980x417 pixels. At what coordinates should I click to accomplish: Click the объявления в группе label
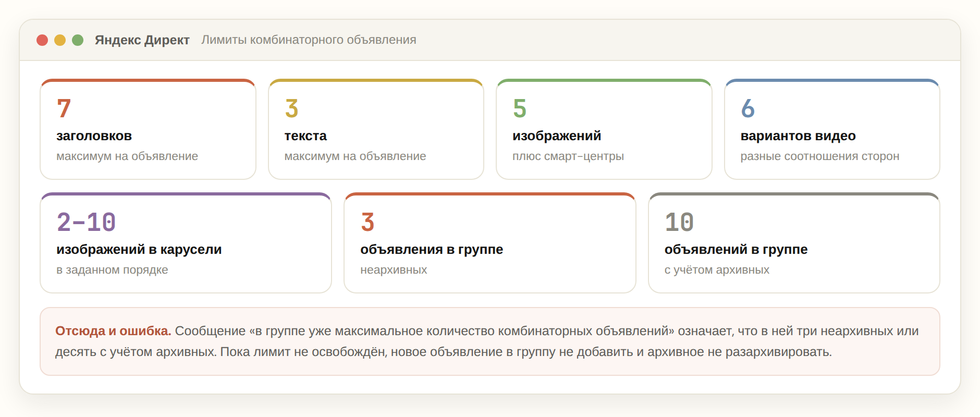(432, 250)
